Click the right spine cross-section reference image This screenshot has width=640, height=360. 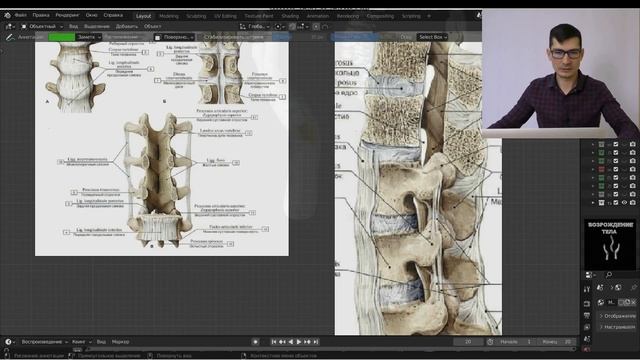point(418,189)
